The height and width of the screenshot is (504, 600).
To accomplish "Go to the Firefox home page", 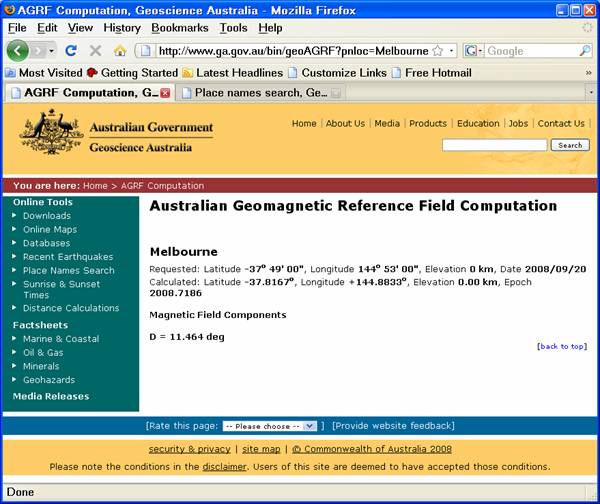I will (120, 50).
